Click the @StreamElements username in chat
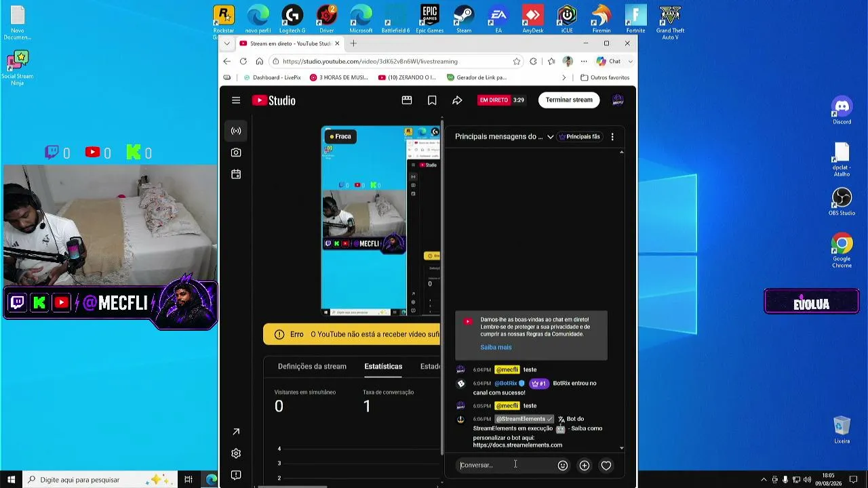This screenshot has height=488, width=868. (x=521, y=420)
